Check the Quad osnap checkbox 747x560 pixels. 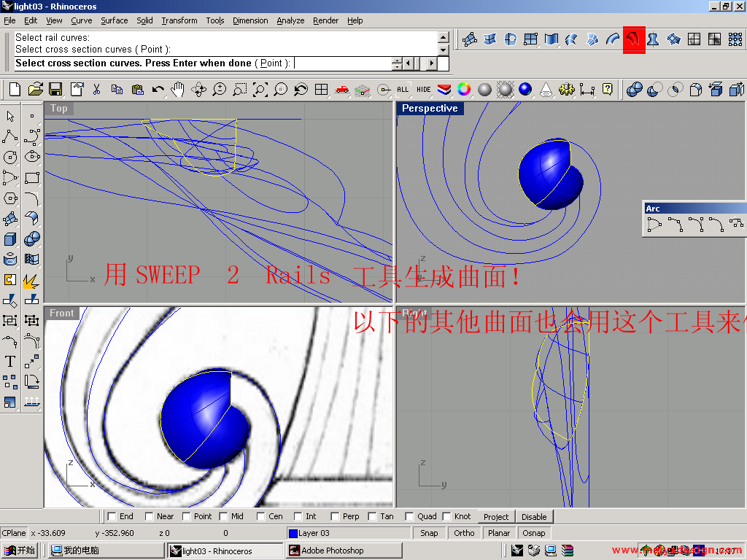pos(409,516)
